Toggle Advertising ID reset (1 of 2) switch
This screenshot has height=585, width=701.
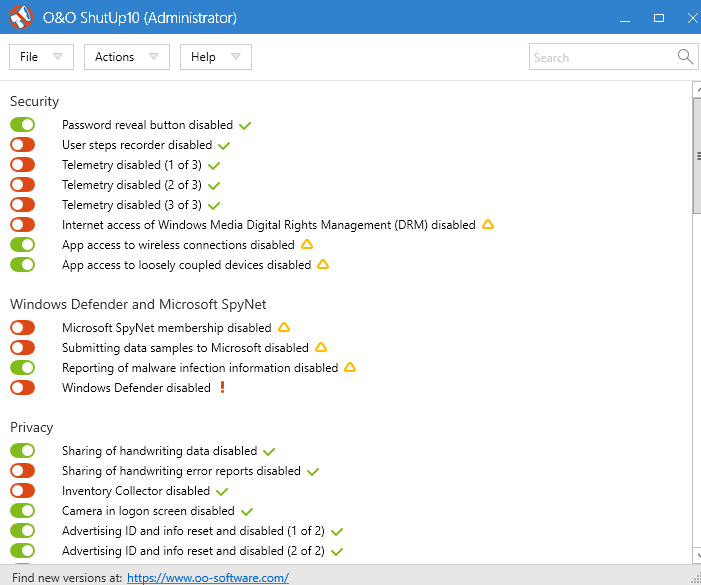tap(22, 530)
